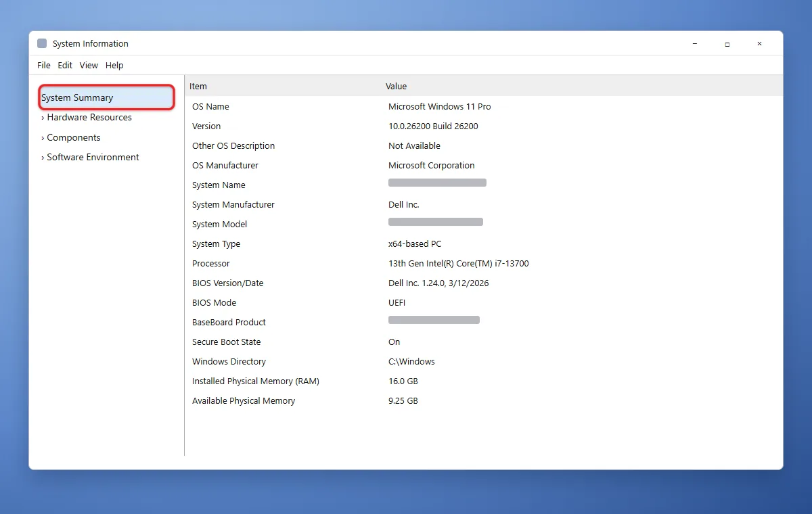Click the System Information title bar icon
This screenshot has width=812, height=514.
point(42,43)
